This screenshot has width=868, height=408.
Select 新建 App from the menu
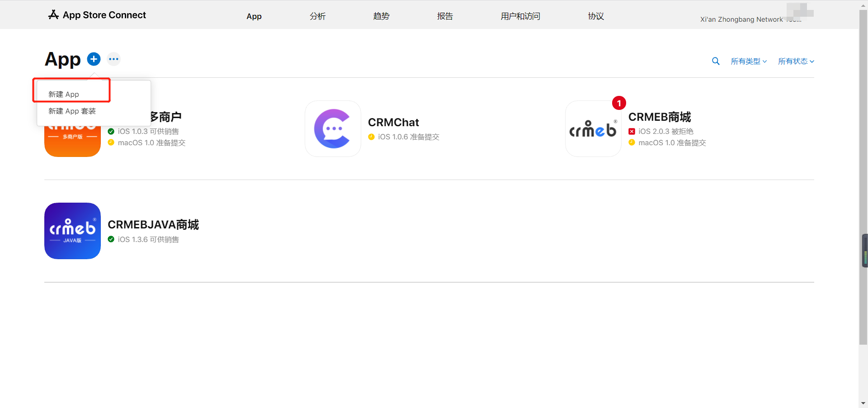point(64,94)
